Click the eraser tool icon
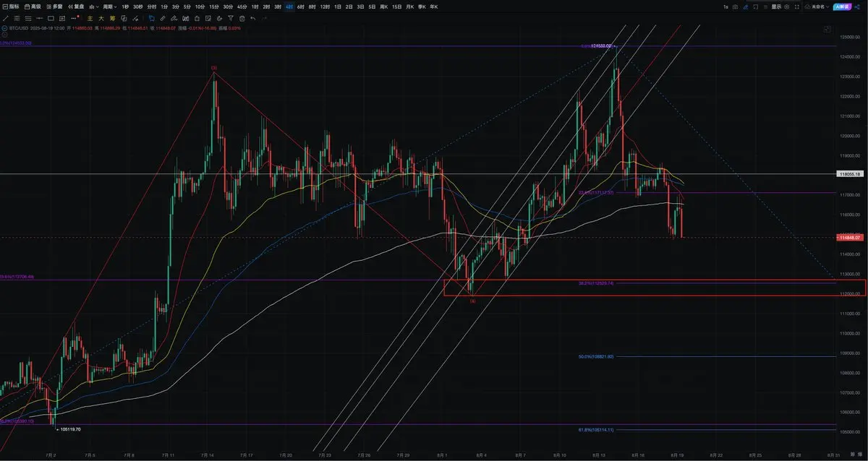 219,18
